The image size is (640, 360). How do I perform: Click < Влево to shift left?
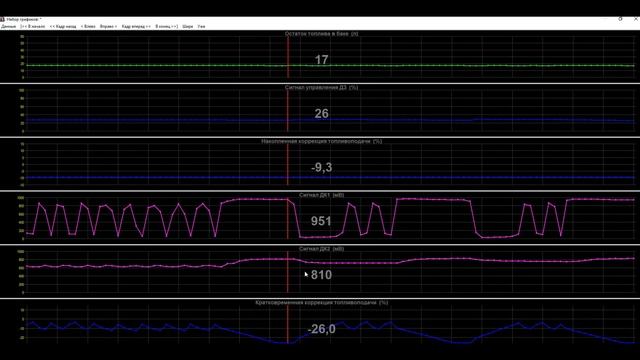pos(88,27)
